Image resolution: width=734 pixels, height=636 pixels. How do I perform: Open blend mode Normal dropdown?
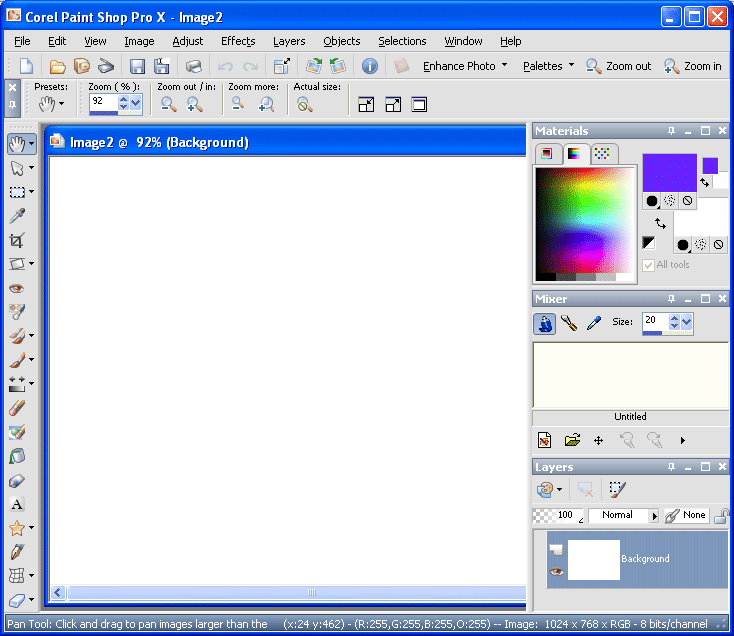click(654, 516)
